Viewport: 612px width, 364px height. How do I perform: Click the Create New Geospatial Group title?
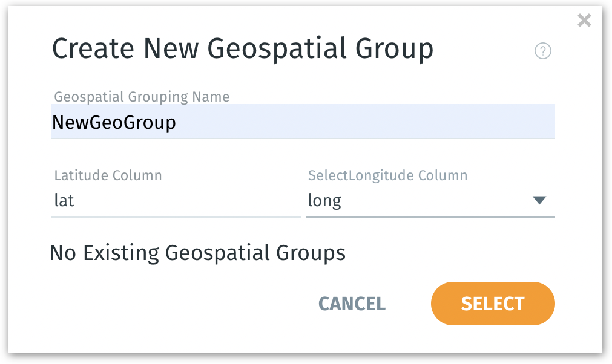coord(243,48)
